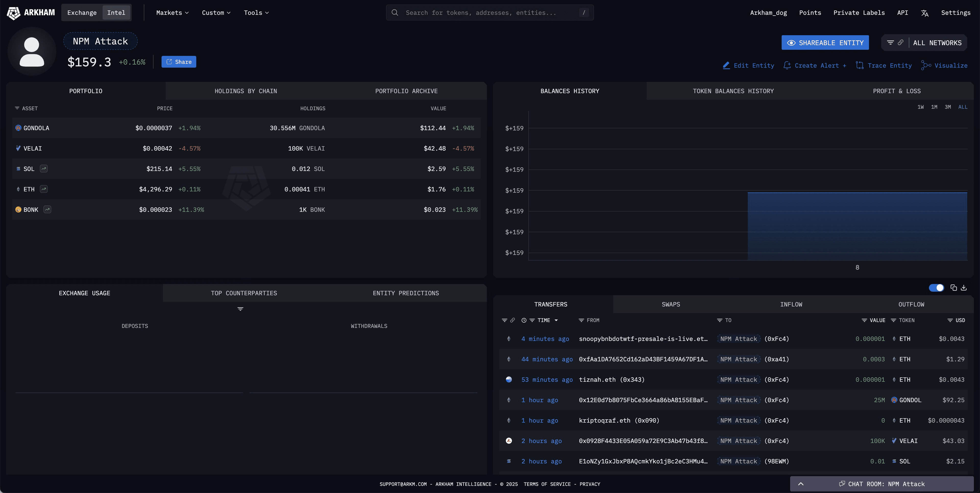Image resolution: width=980 pixels, height=493 pixels.
Task: Click the transfers header link icon
Action: coord(512,320)
